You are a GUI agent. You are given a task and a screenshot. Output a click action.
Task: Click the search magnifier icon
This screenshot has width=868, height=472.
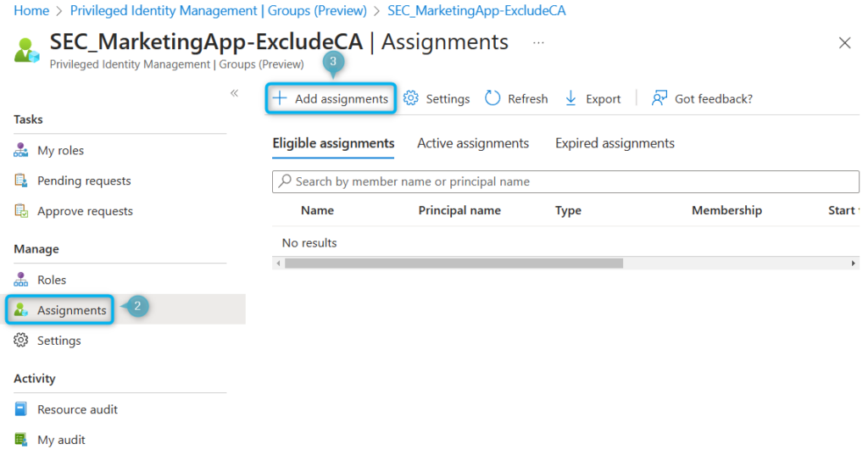[285, 181]
